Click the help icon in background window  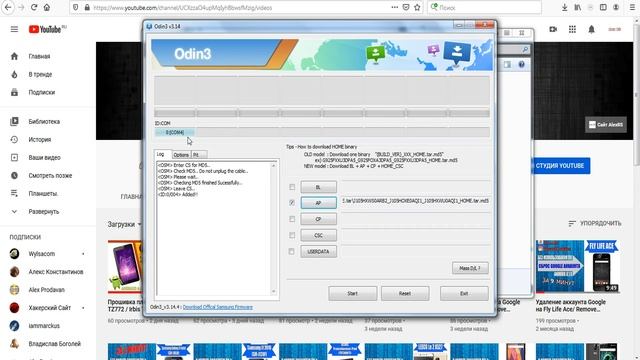coord(521,64)
